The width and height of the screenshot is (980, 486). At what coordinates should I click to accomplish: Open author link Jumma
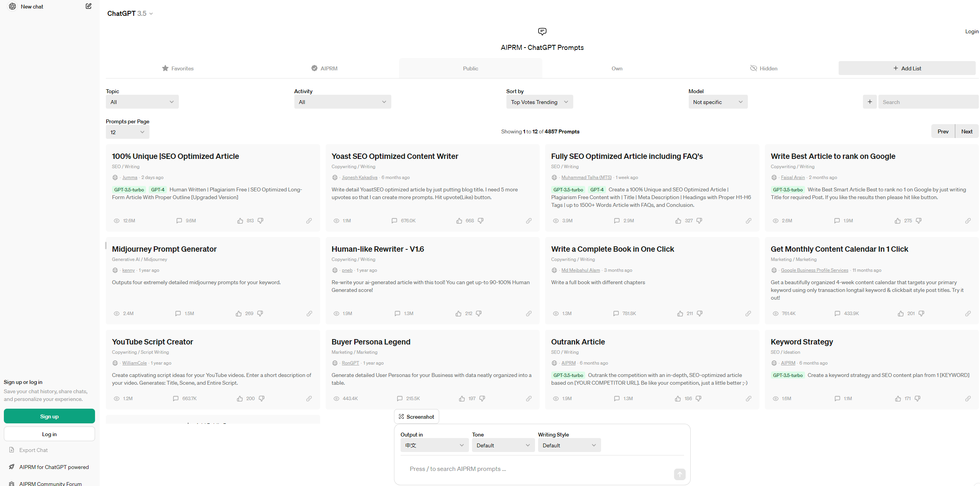coord(130,177)
